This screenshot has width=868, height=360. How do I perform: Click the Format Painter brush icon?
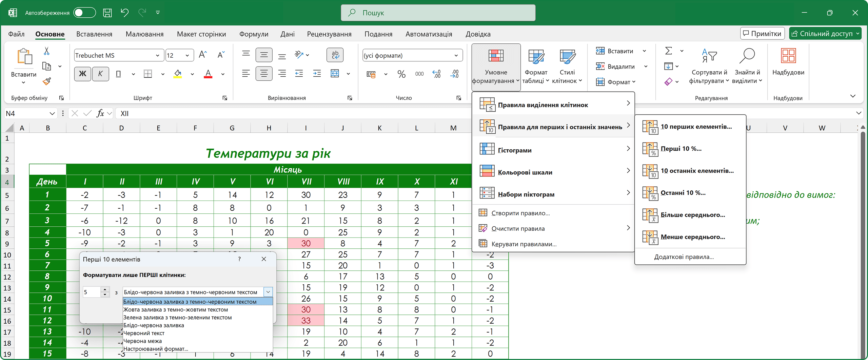[x=47, y=81]
